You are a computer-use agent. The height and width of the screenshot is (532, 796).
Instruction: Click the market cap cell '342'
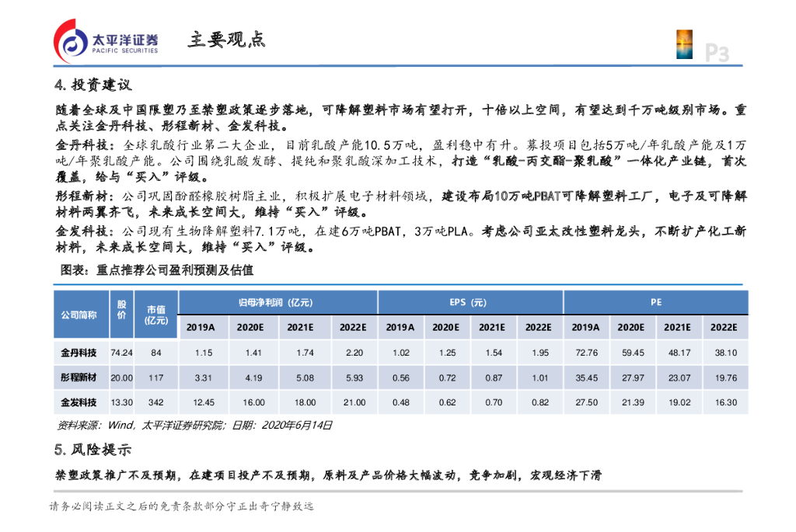(x=155, y=402)
